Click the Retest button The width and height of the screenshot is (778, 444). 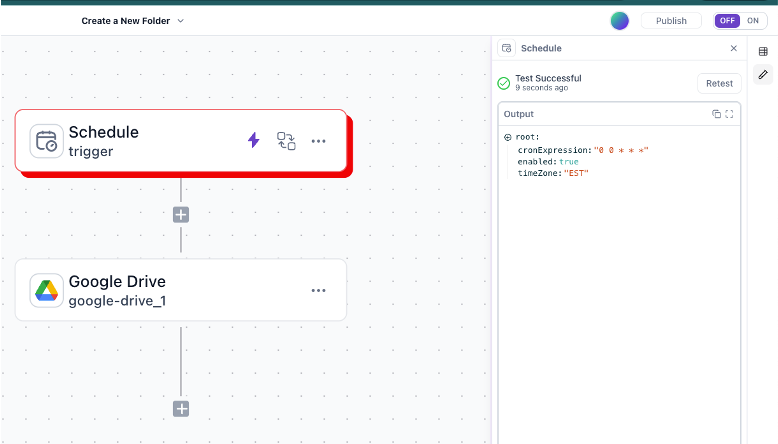(x=719, y=84)
